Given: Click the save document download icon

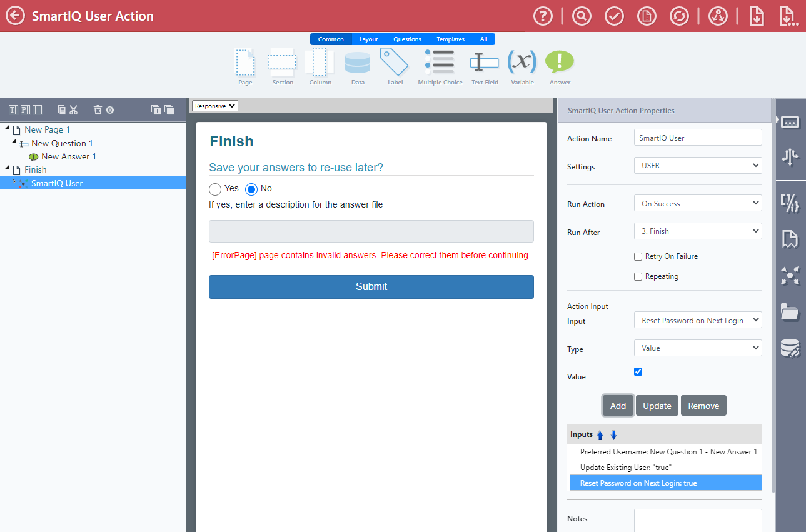Looking at the screenshot, I should pos(757,16).
